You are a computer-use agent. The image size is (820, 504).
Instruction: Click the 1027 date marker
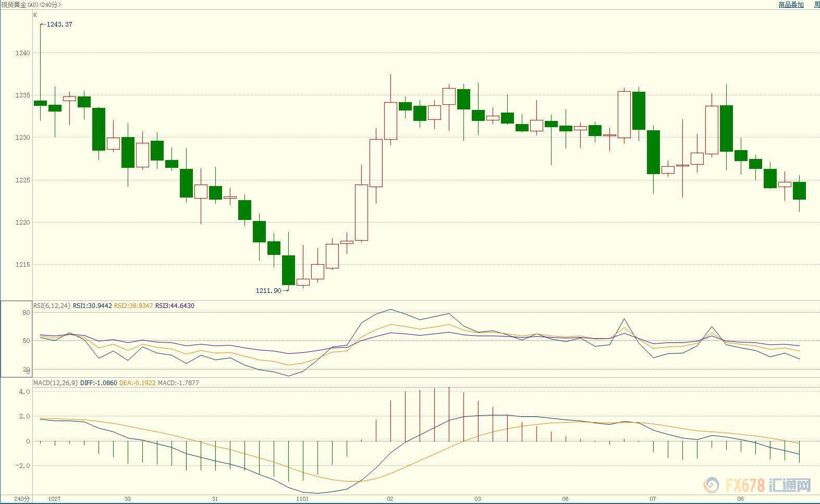click(54, 499)
